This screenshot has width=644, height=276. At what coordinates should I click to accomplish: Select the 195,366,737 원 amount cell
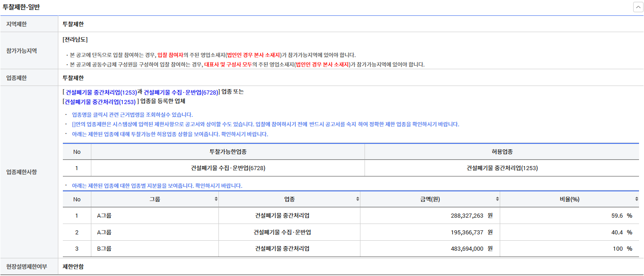click(471, 232)
